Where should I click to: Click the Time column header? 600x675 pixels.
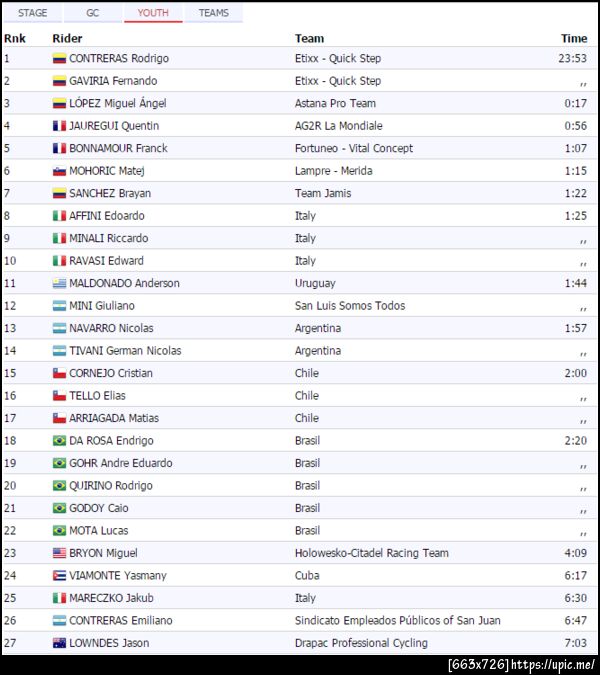click(x=573, y=38)
